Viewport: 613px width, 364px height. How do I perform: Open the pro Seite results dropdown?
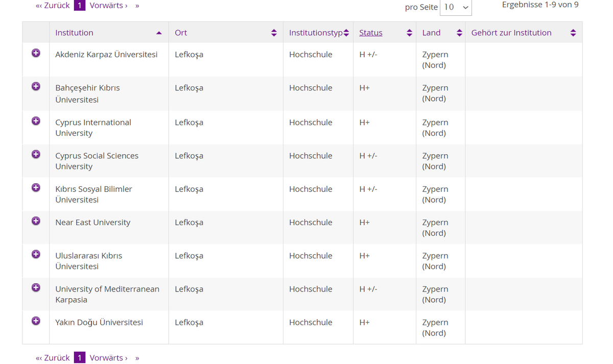tap(456, 7)
